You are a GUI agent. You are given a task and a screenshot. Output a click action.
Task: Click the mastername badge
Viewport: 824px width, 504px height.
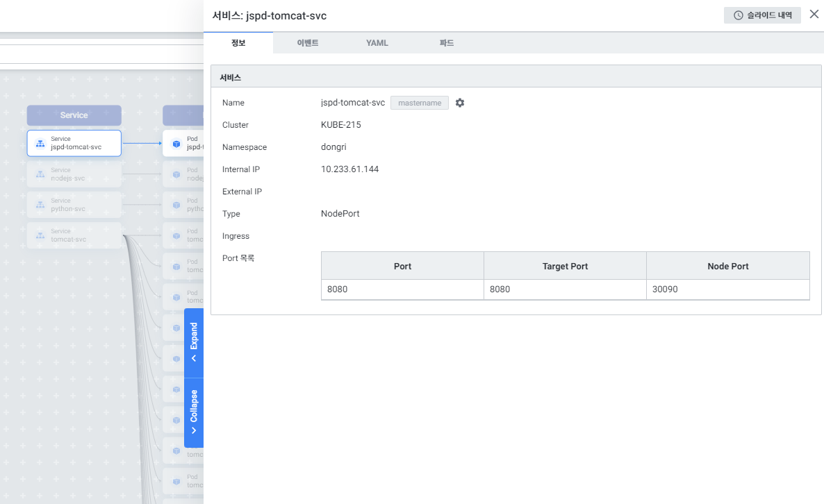pyautogui.click(x=420, y=103)
